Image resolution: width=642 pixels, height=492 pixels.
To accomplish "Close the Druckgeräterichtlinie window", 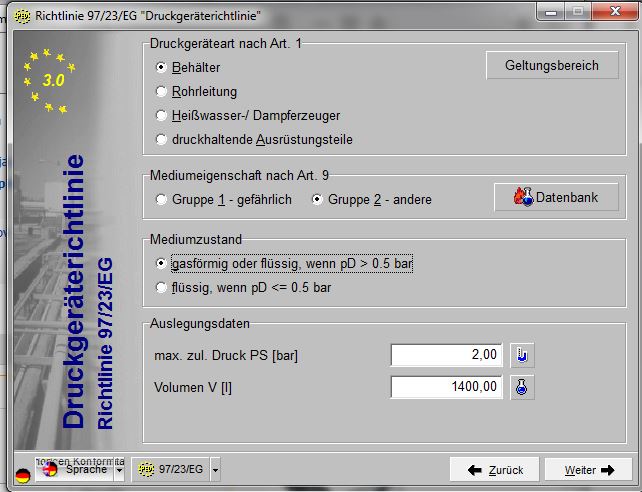I will pyautogui.click(x=614, y=11).
